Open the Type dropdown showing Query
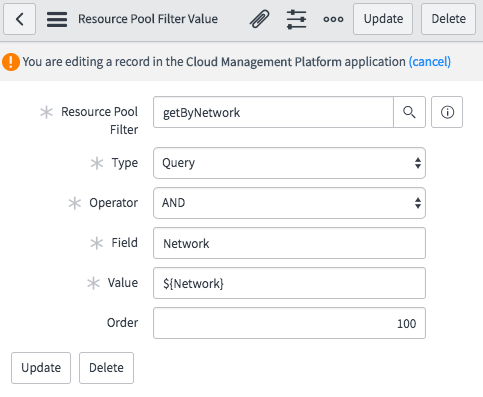483x397 pixels. (289, 163)
